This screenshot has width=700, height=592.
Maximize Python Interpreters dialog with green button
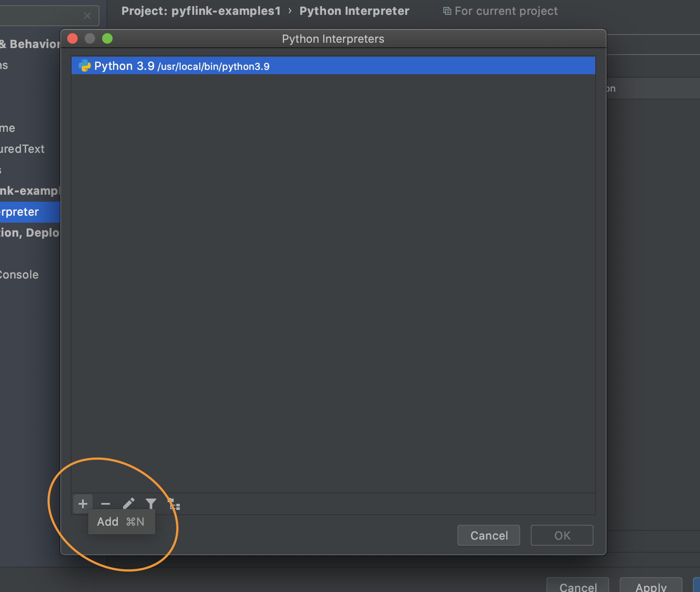(x=107, y=39)
